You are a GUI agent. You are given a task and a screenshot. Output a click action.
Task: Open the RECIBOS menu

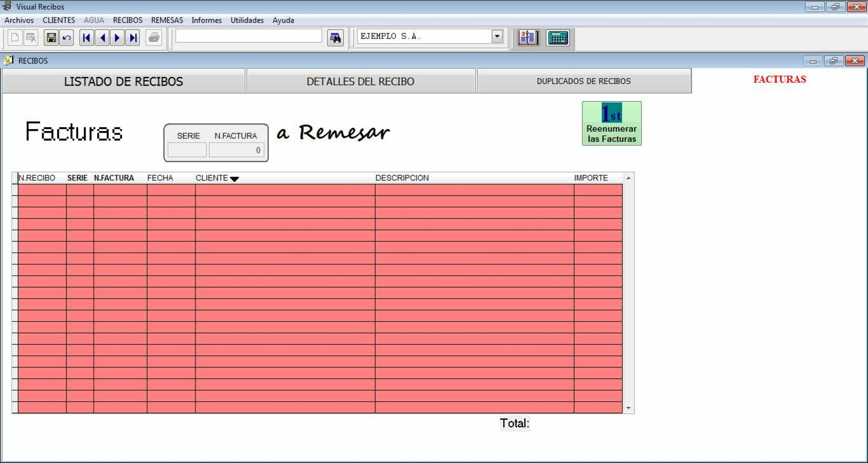coord(128,20)
